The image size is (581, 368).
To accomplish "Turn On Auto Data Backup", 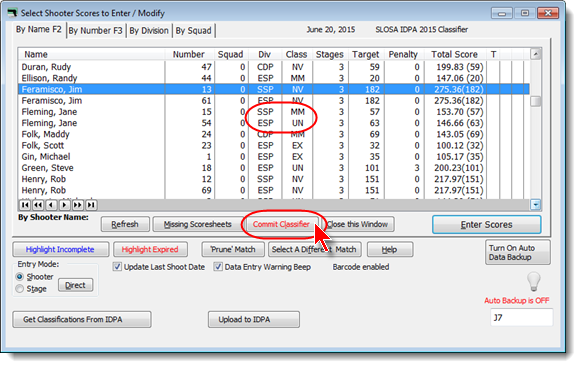I will point(518,252).
